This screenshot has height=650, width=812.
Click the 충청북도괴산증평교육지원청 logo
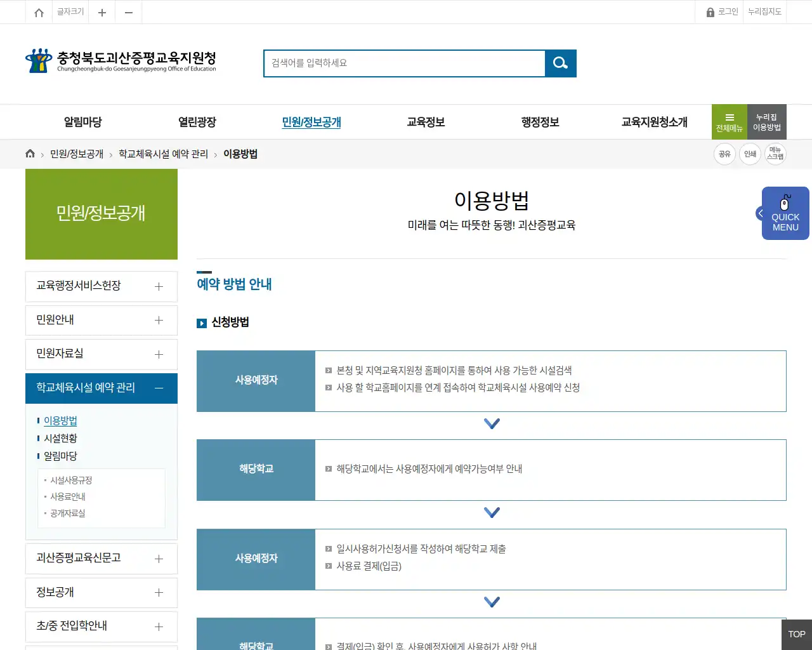(121, 60)
